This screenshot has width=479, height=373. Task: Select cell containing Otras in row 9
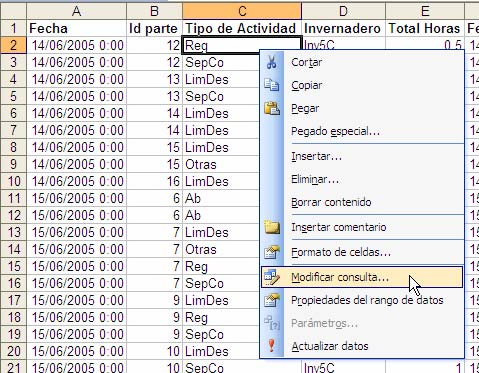pyautogui.click(x=221, y=164)
